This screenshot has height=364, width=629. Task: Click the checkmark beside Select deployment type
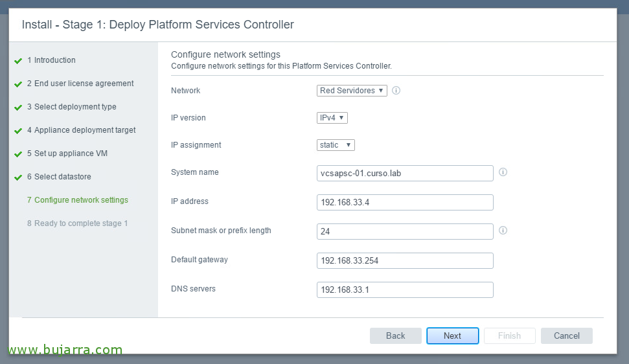coord(18,108)
